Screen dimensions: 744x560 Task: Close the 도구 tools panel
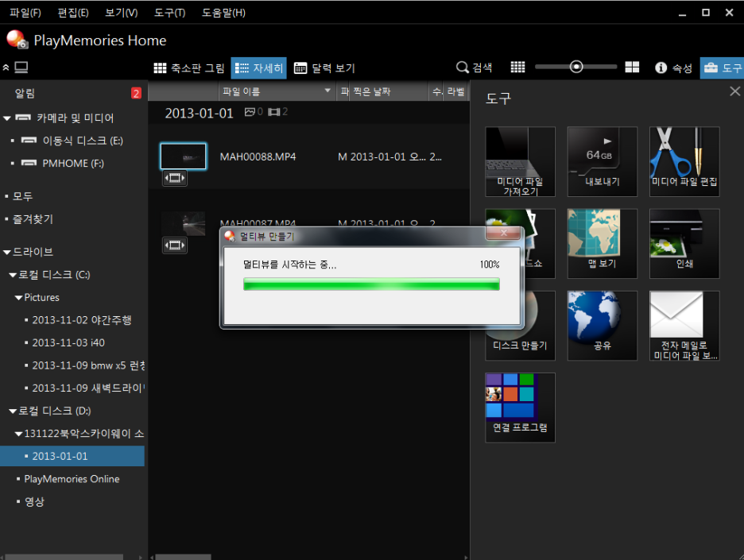[735, 91]
